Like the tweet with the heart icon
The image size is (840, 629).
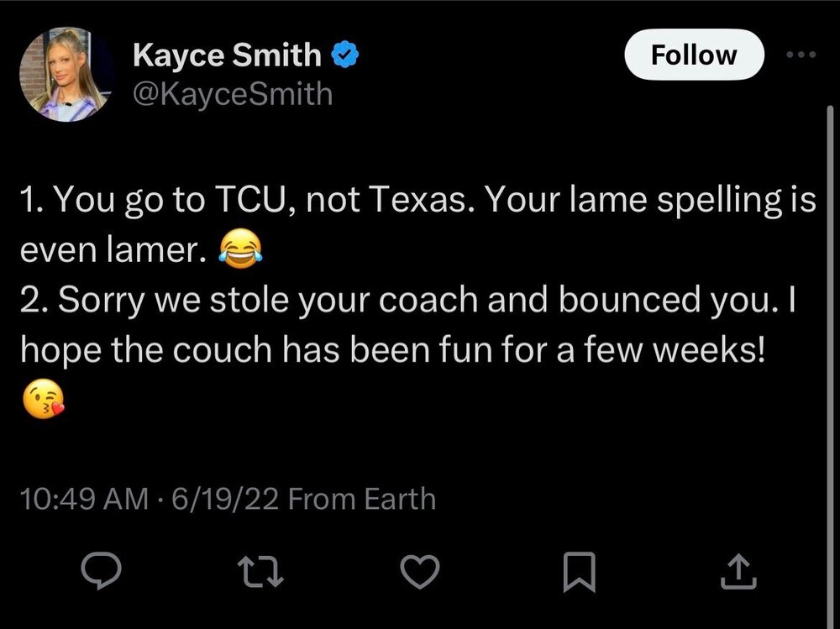tap(418, 573)
